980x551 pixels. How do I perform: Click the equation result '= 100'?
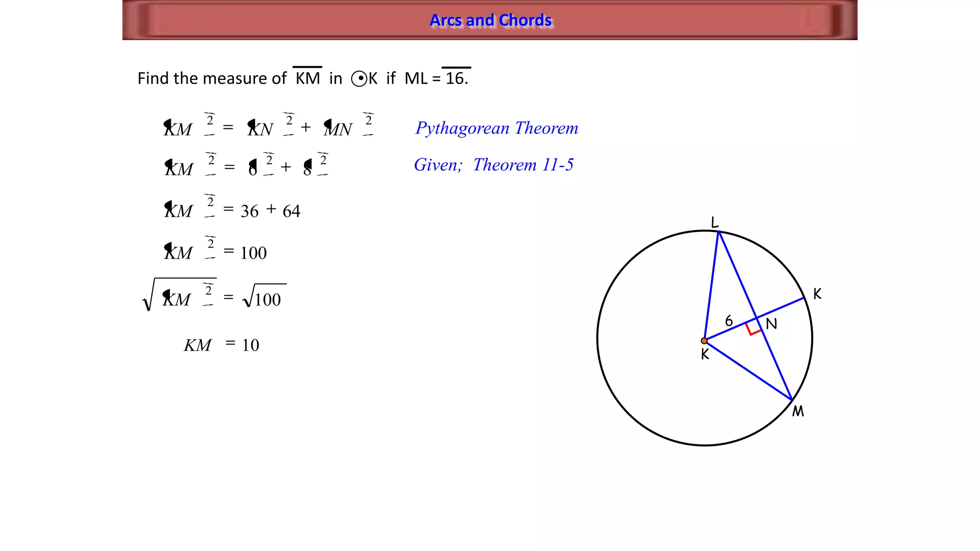click(245, 252)
